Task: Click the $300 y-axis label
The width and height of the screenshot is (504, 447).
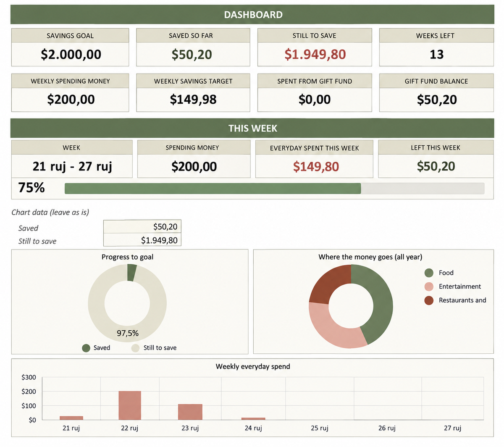Action: coord(29,377)
